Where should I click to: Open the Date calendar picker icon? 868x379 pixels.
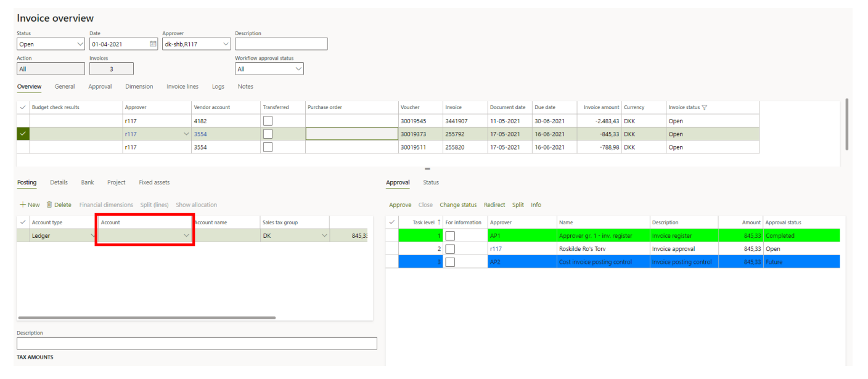(153, 44)
